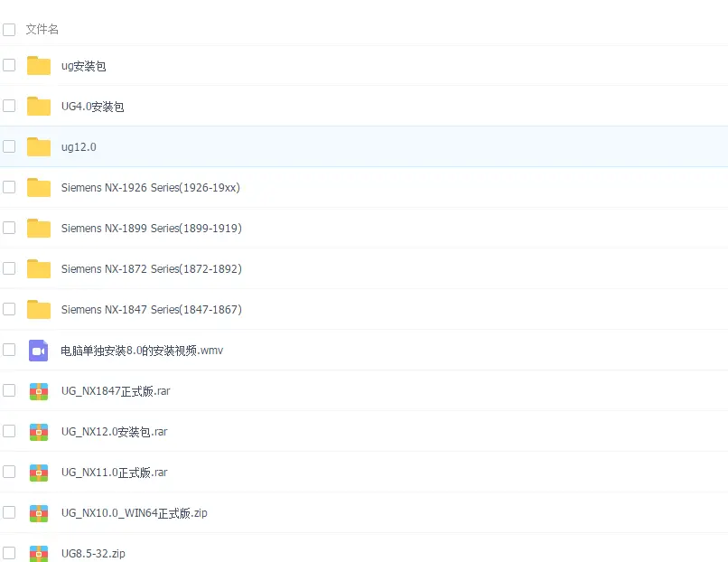Open file name UG_NX12.0安装包.rar
The height and width of the screenshot is (562, 728).
(x=114, y=432)
